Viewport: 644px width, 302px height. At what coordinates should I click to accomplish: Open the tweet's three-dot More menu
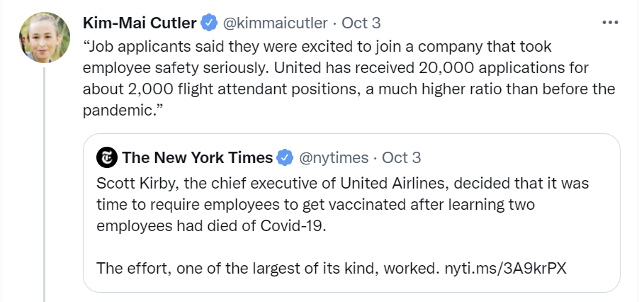[609, 22]
